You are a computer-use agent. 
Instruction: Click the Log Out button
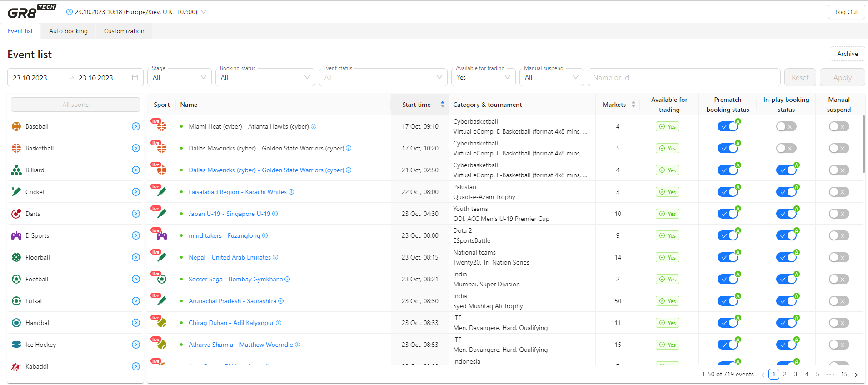(x=846, y=12)
